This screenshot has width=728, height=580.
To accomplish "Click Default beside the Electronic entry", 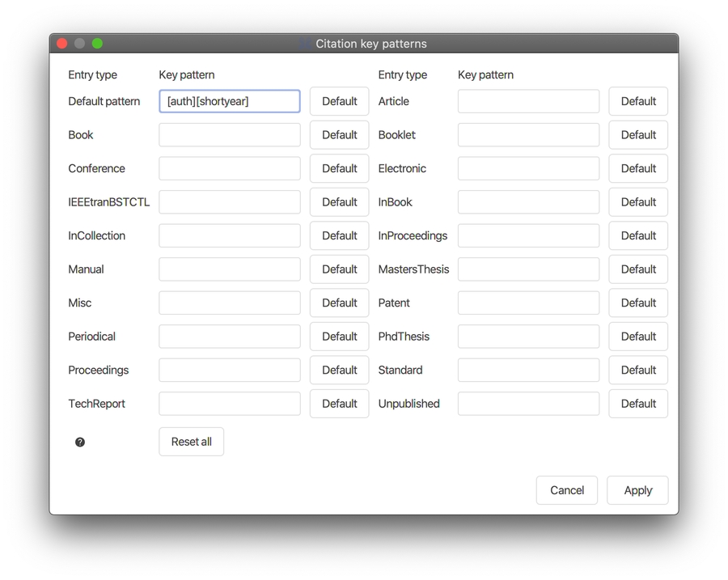I will 637,168.
